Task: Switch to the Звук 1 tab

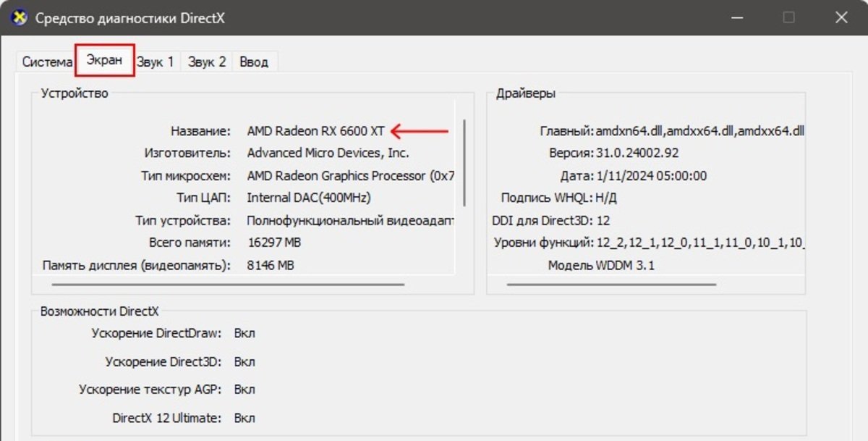Action: (156, 62)
